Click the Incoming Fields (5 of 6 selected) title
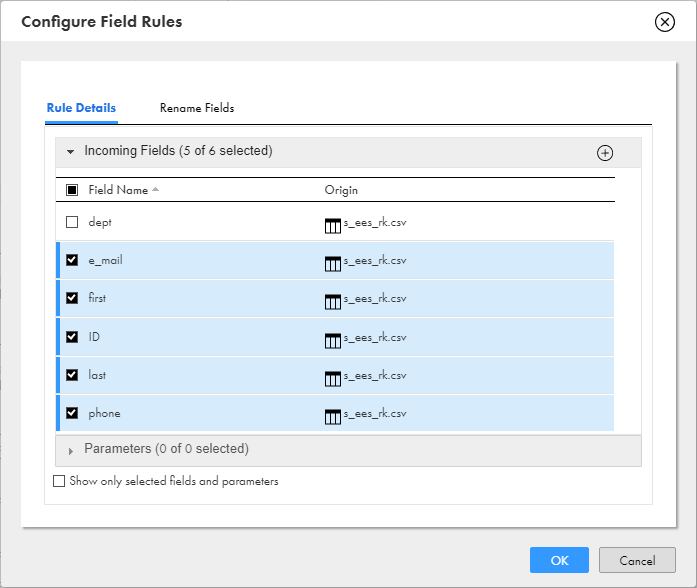This screenshot has width=697, height=588. click(178, 151)
